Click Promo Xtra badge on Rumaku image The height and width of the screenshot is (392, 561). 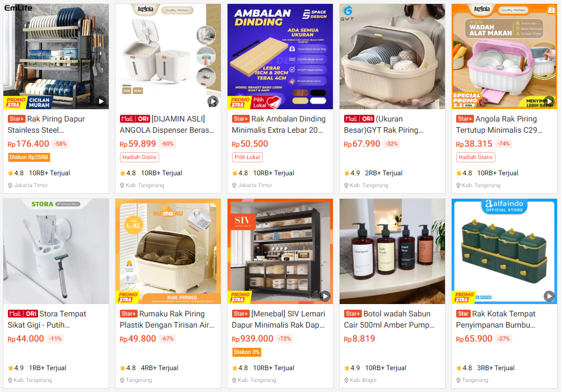point(128,297)
